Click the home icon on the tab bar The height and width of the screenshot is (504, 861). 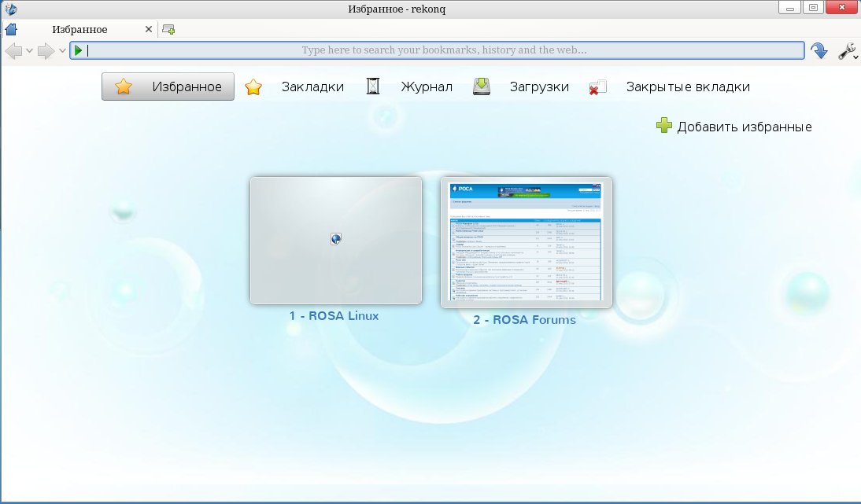click(10, 30)
